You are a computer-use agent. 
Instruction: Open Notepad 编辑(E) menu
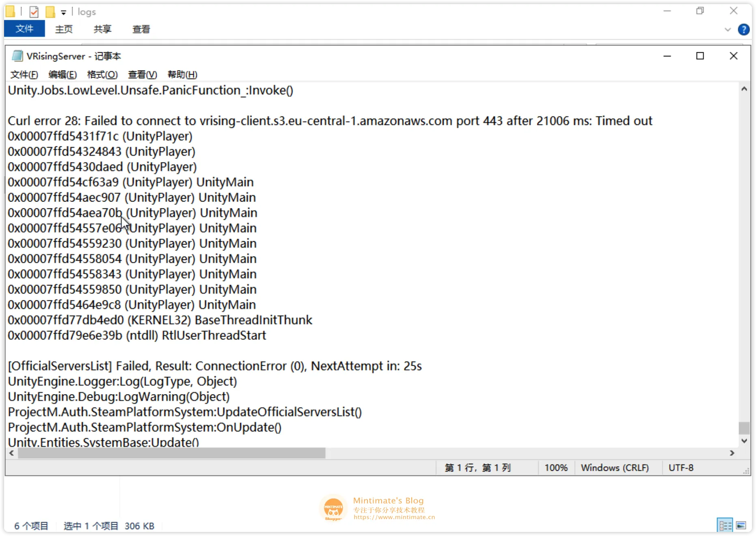coord(62,75)
